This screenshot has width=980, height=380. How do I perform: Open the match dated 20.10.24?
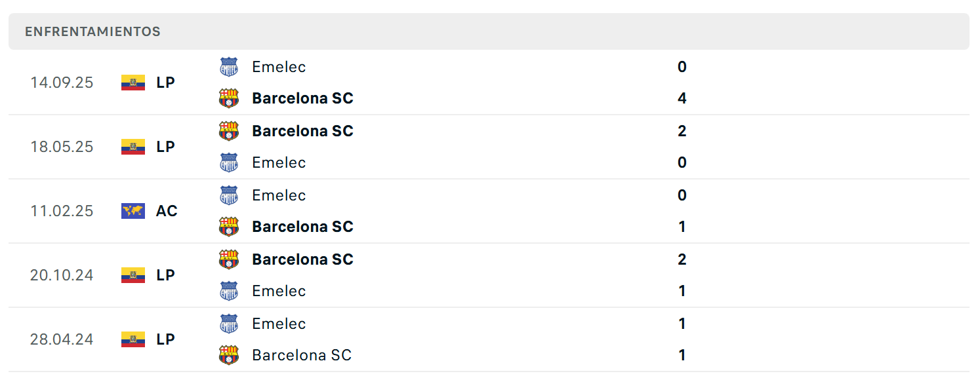[x=489, y=275]
